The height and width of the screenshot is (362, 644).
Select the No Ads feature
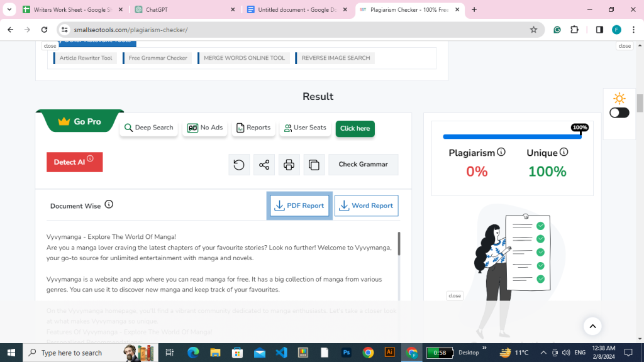coord(204,128)
